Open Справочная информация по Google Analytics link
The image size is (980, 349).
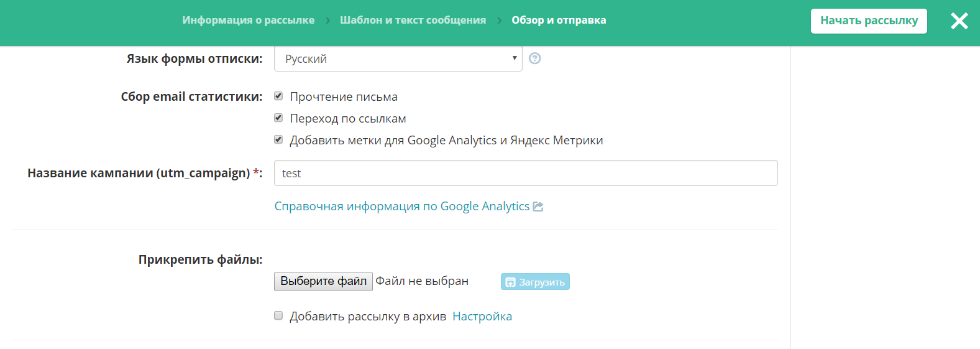401,207
